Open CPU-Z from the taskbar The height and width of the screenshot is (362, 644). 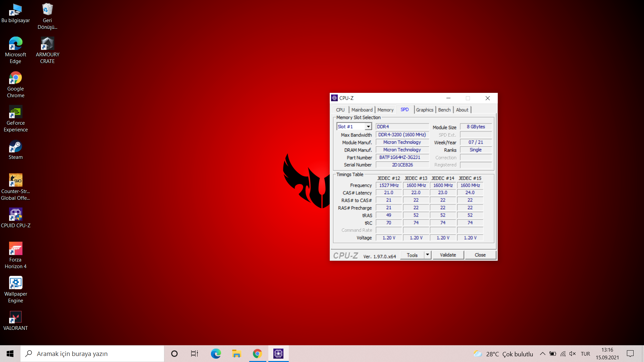[278, 354]
